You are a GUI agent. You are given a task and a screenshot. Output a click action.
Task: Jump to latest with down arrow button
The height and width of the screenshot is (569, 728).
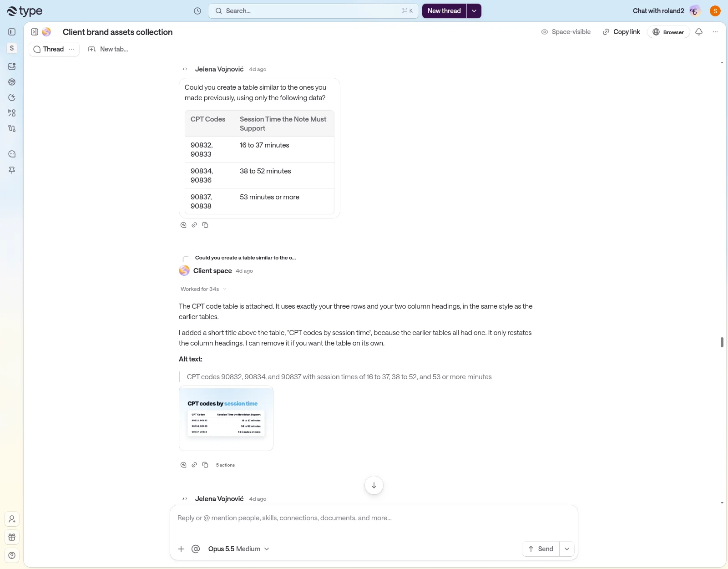click(x=374, y=485)
